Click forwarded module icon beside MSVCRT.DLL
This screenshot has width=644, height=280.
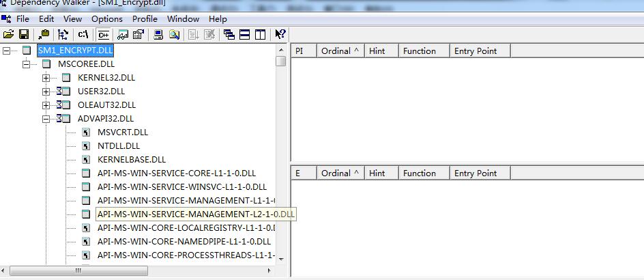tap(86, 132)
